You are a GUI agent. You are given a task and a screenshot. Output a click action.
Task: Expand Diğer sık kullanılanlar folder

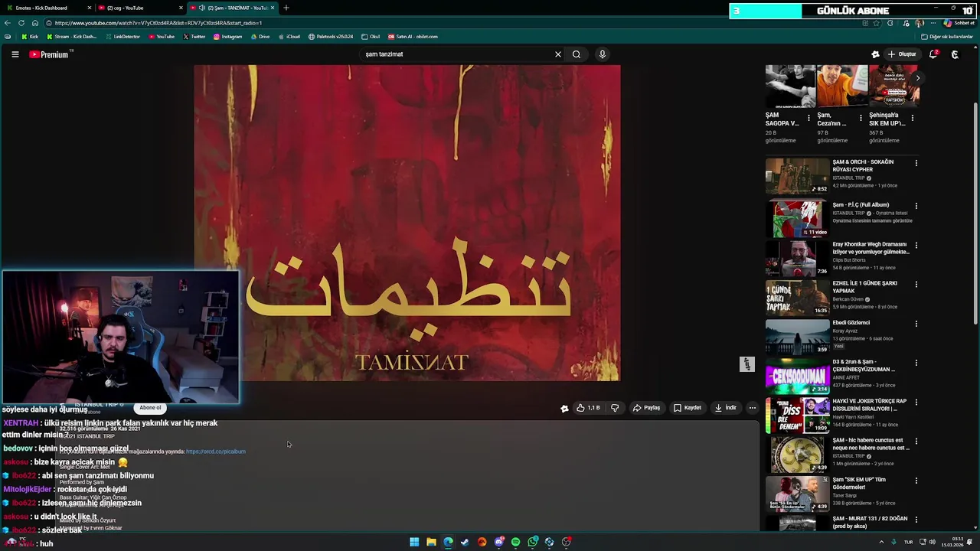tap(947, 37)
